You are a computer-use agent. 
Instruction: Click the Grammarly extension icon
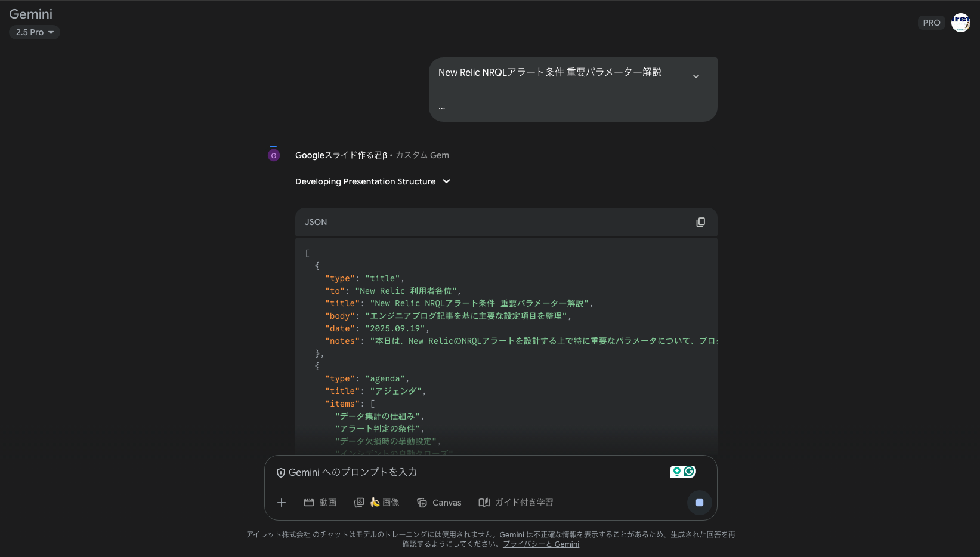click(x=689, y=472)
